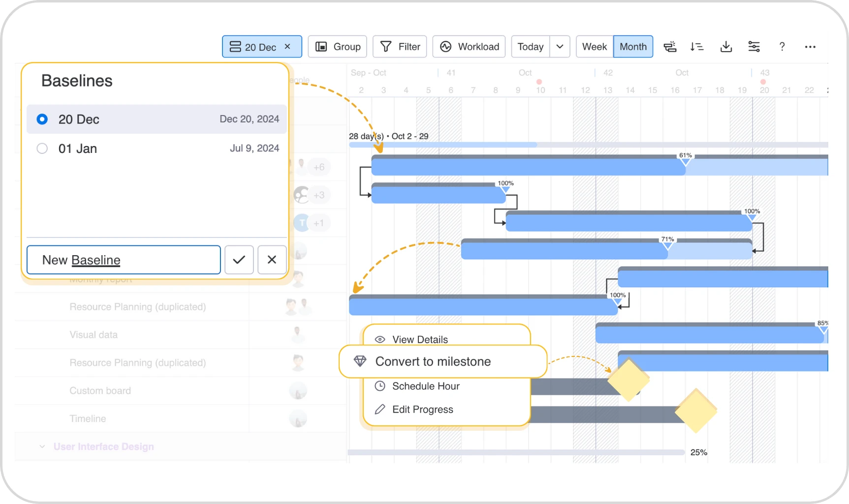
Task: Click the export download icon
Action: pyautogui.click(x=726, y=46)
